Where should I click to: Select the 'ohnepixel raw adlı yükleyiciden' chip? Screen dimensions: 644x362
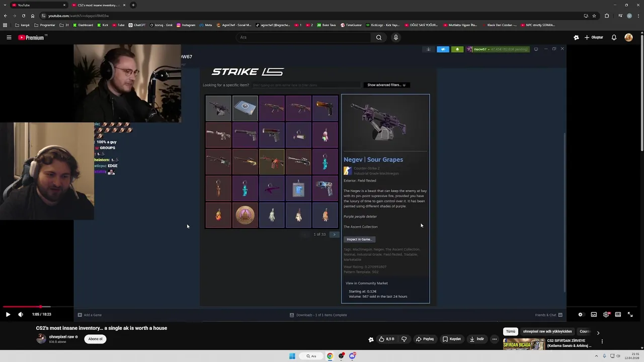point(547,331)
